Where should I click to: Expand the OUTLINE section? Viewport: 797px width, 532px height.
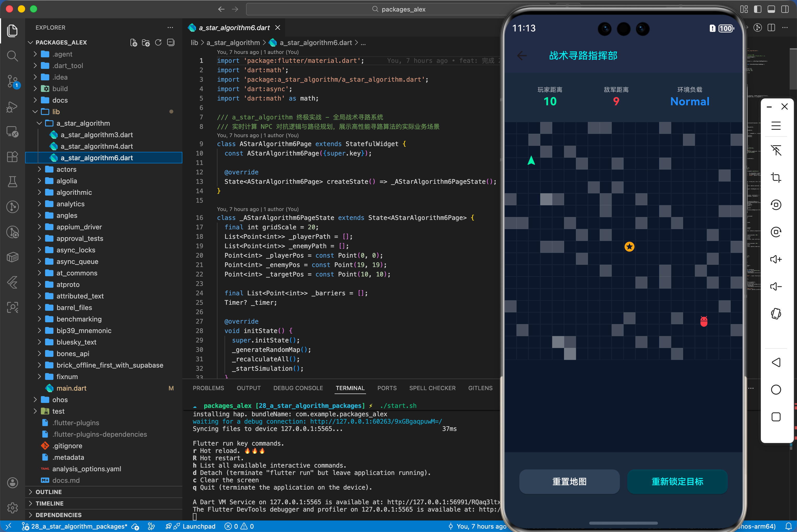(48, 492)
